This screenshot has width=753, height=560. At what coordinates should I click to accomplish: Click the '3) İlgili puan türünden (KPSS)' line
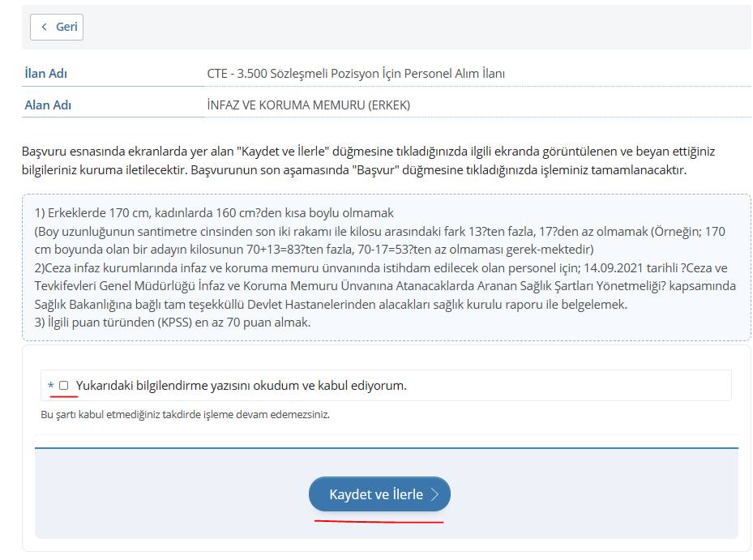[173, 322]
